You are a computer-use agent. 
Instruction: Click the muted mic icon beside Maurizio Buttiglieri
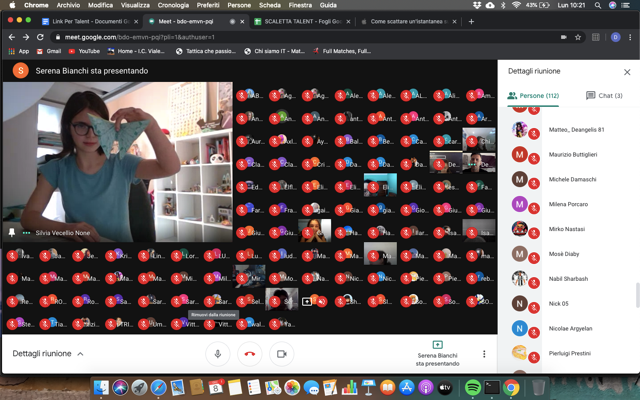pyautogui.click(x=535, y=158)
